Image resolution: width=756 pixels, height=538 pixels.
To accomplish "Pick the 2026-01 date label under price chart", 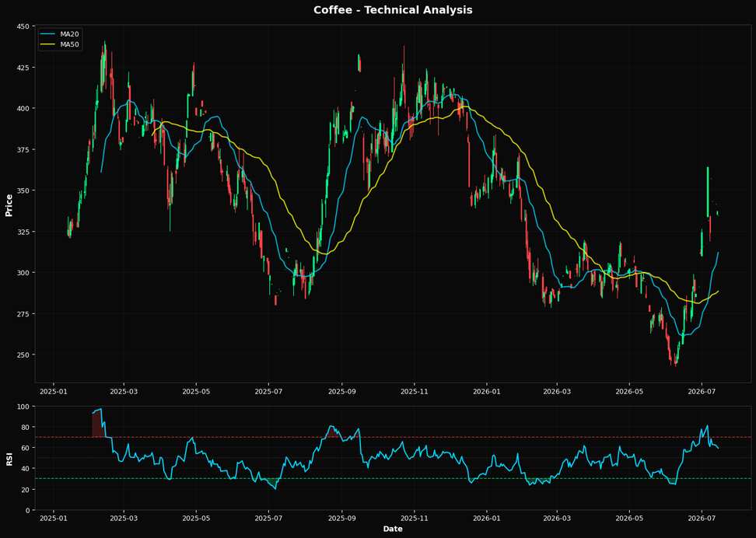I will point(487,392).
